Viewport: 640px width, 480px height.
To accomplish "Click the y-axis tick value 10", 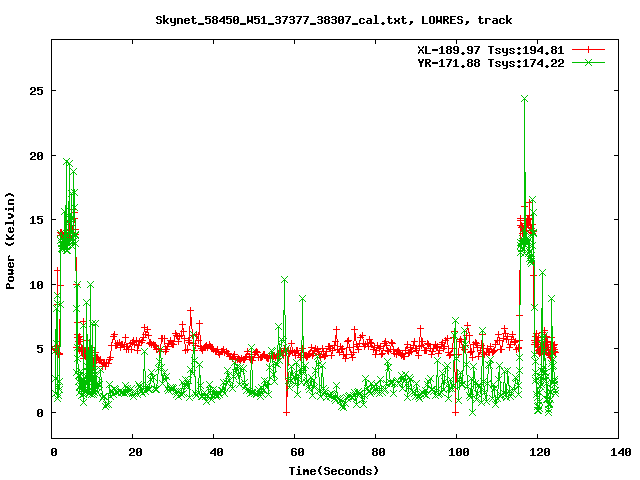I will tap(36, 285).
